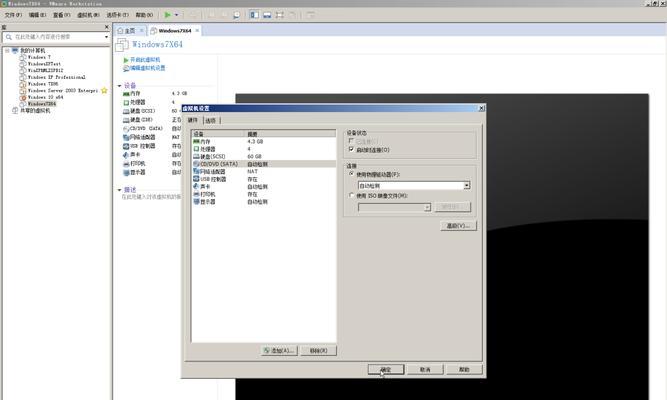This screenshot has height=400, width=667.
Task: Select 网络适配器 NAT row in settings dialog
Action: click(x=263, y=171)
